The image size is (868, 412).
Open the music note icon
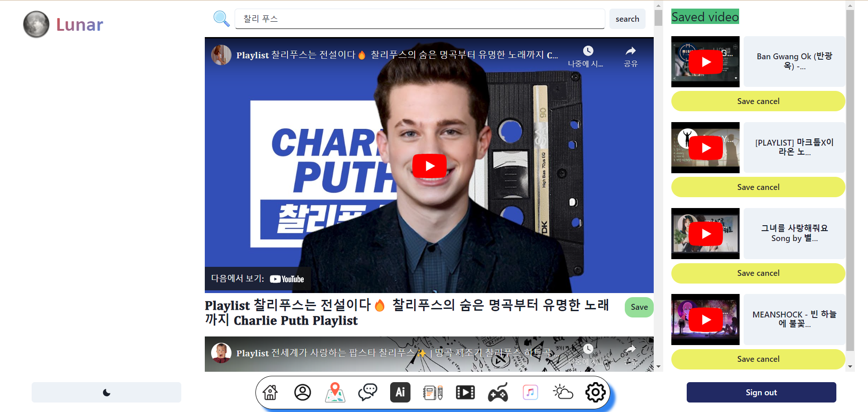(530, 392)
